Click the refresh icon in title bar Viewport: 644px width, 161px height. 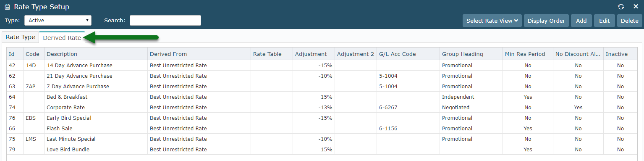(x=621, y=7)
